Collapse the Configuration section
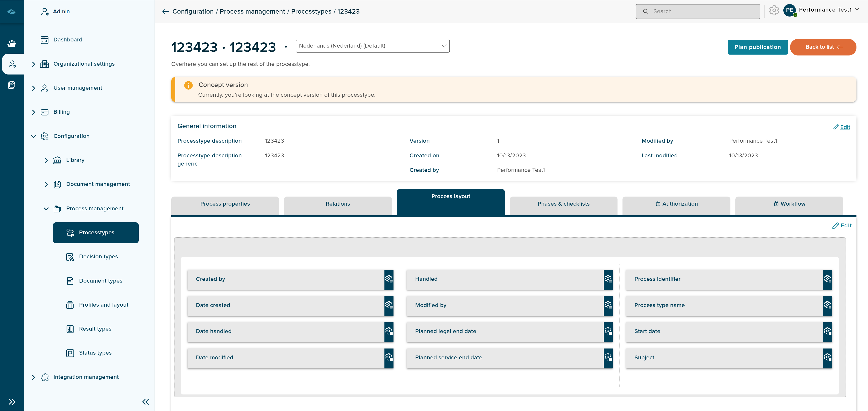868x411 pixels. pyautogui.click(x=33, y=136)
